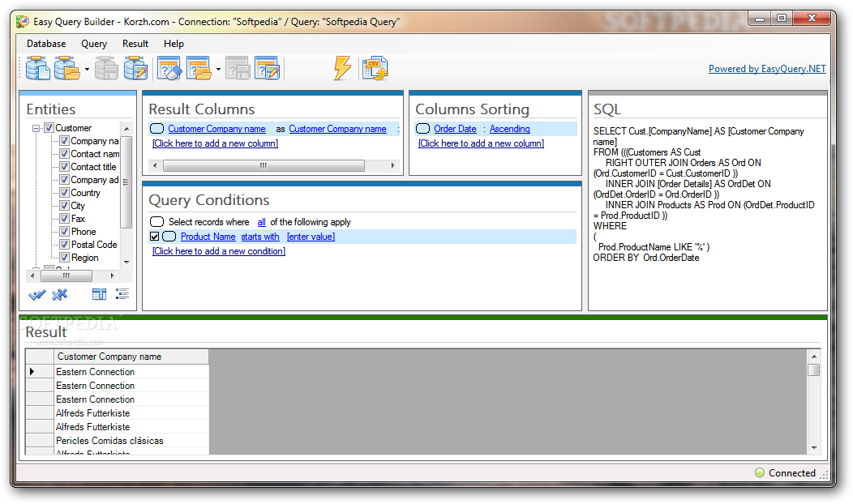The height and width of the screenshot is (504, 853).
Task: Click the Export to CSV icon
Action: (375, 69)
